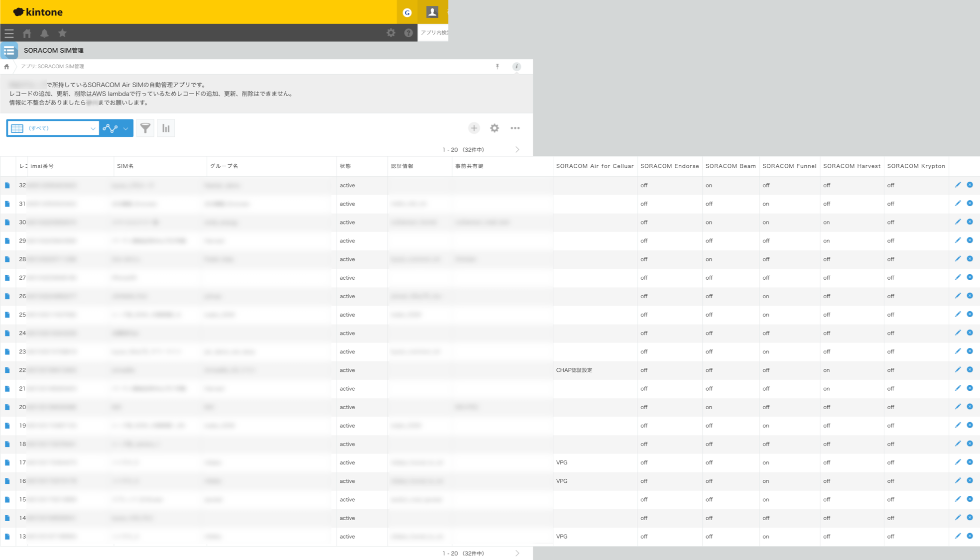
Task: Open the help question mark icon
Action: (x=408, y=33)
